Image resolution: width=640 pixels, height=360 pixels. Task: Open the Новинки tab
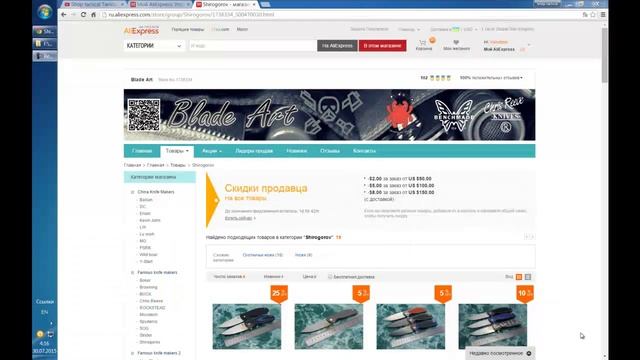point(296,151)
